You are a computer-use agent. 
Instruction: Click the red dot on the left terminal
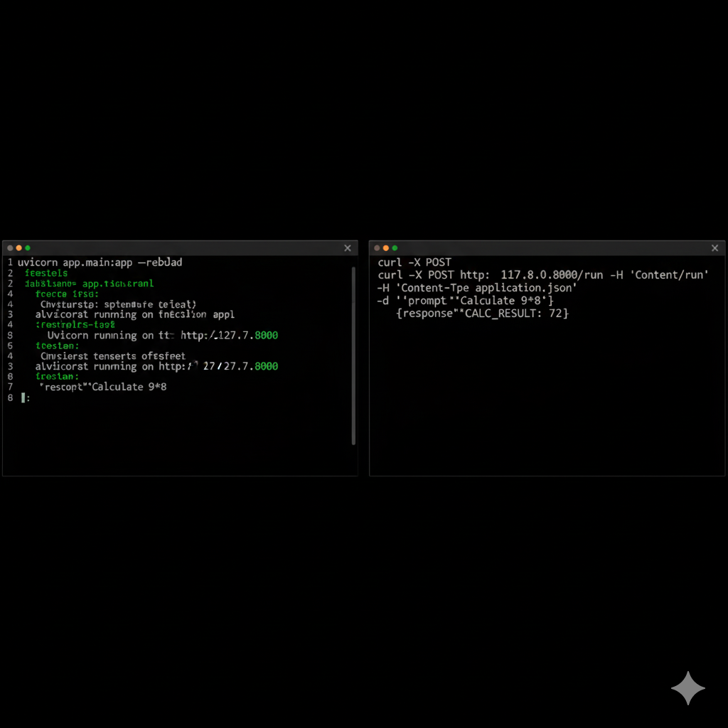coord(10,248)
